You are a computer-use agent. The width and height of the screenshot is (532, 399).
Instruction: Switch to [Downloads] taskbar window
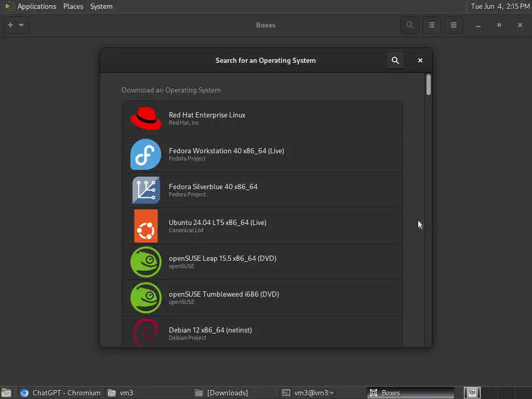pyautogui.click(x=235, y=393)
